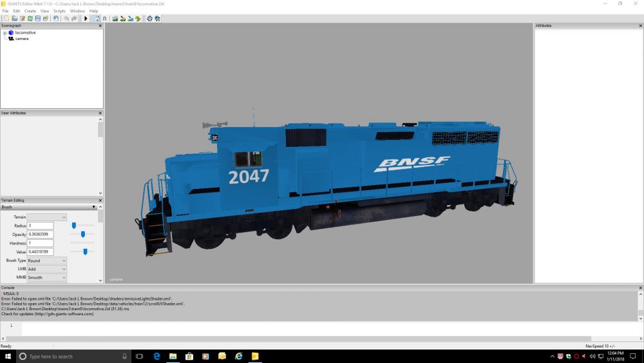
Task: Click the Opacity slider handle
Action: click(83, 234)
